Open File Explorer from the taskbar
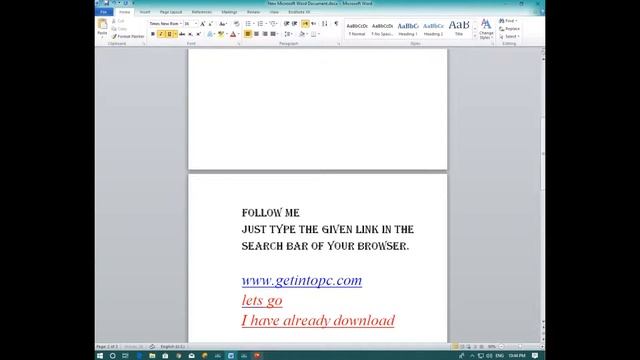Image resolution: width=640 pixels, height=360 pixels. click(x=152, y=356)
